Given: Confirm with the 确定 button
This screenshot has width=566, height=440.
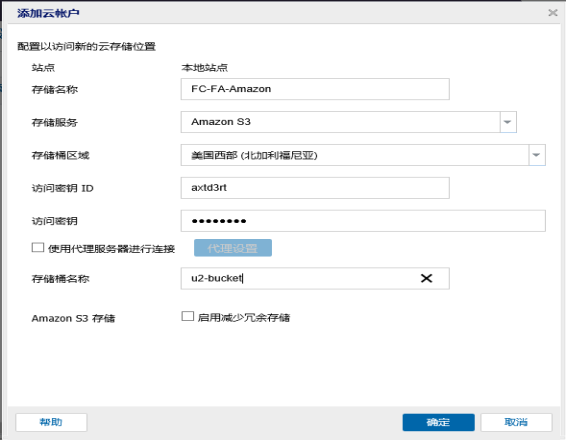Looking at the screenshot, I should point(438,422).
